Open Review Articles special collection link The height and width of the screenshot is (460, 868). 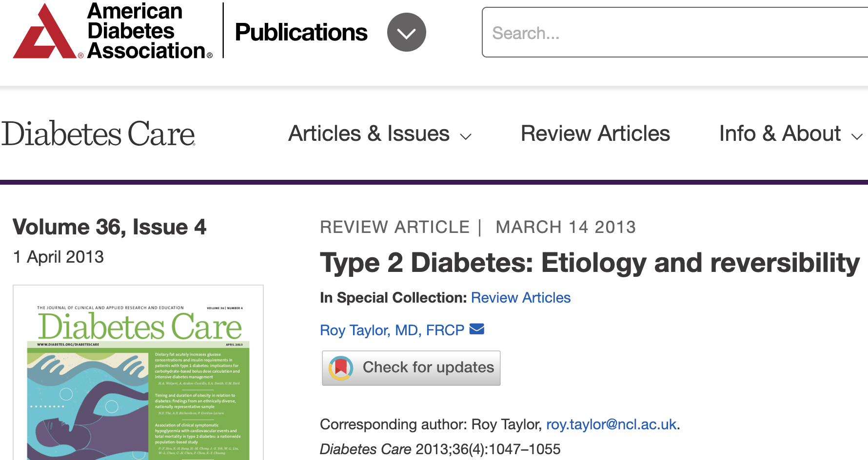(520, 298)
